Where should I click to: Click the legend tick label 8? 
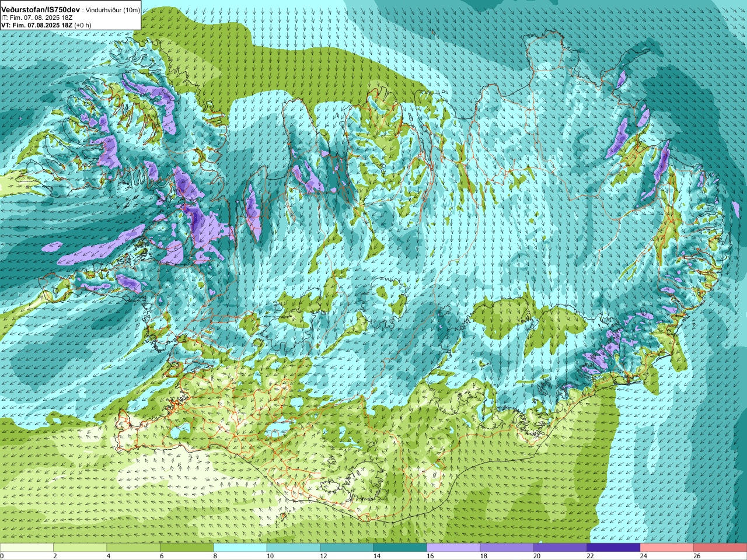[x=215, y=556]
